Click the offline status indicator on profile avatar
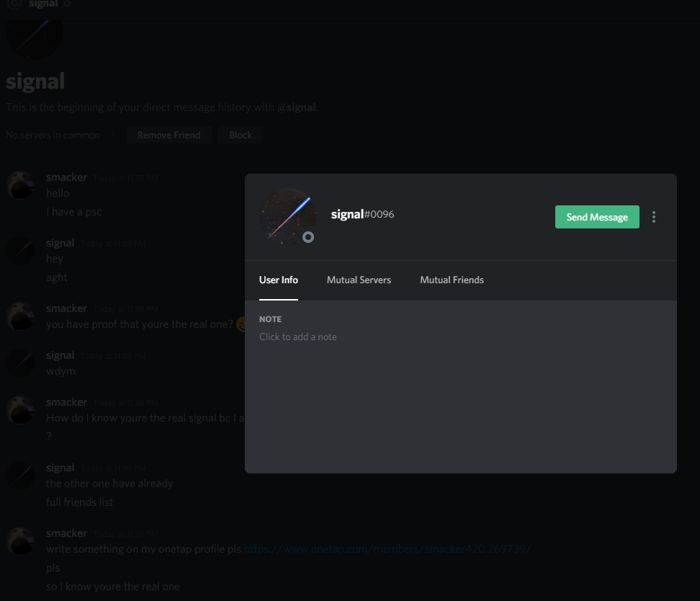The height and width of the screenshot is (601, 700). (x=308, y=237)
